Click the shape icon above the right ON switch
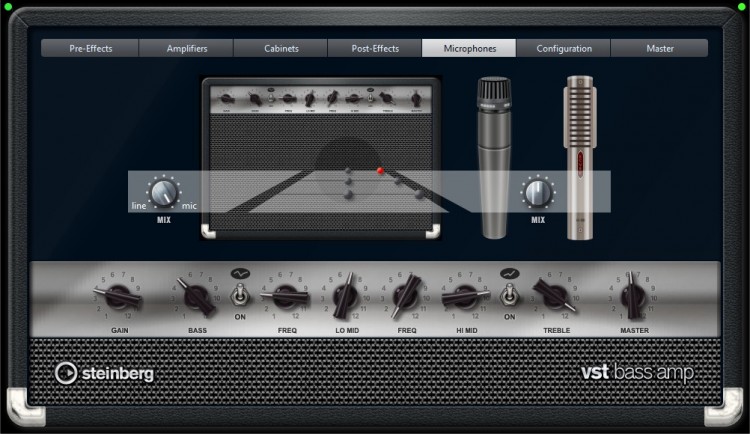This screenshot has width=750, height=434. [509, 274]
